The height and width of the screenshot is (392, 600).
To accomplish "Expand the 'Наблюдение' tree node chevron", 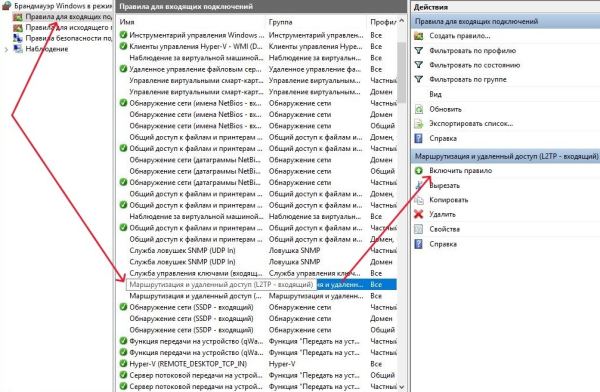I will [x=6, y=49].
